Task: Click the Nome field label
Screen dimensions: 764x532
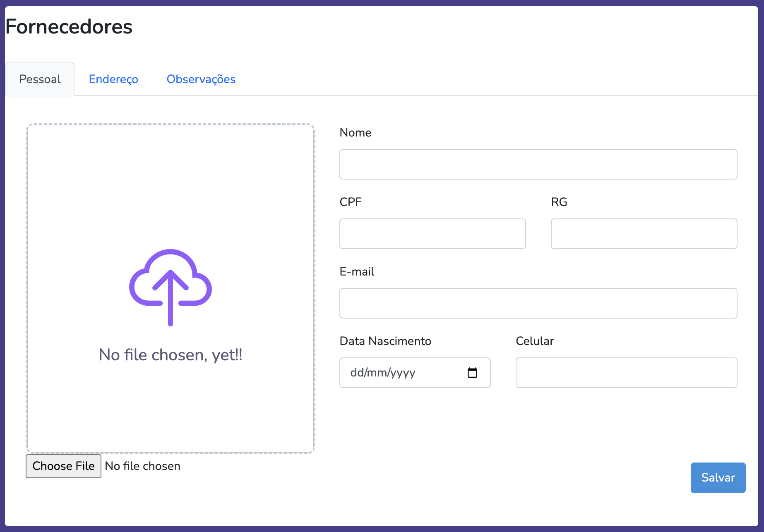Action: (355, 132)
